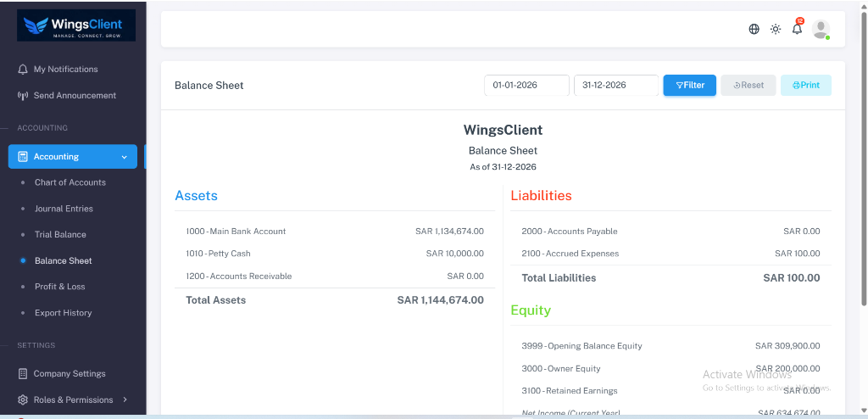This screenshot has height=419, width=868.
Task: Apply the Filter button
Action: [x=690, y=86]
